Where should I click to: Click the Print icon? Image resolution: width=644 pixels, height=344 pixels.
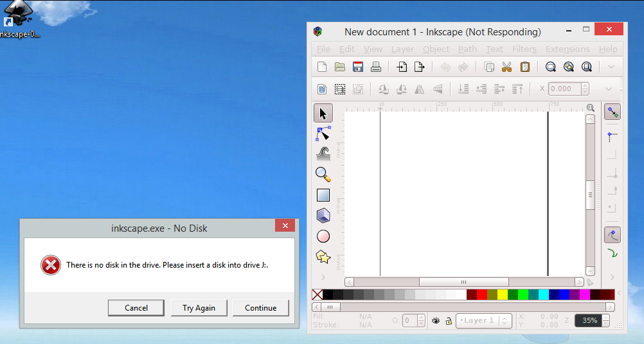point(376,67)
